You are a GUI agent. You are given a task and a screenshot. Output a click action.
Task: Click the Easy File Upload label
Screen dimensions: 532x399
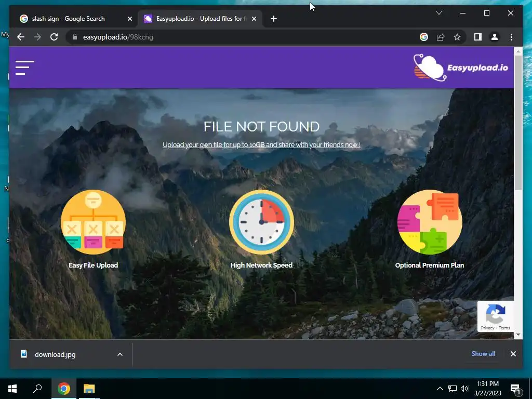click(94, 265)
